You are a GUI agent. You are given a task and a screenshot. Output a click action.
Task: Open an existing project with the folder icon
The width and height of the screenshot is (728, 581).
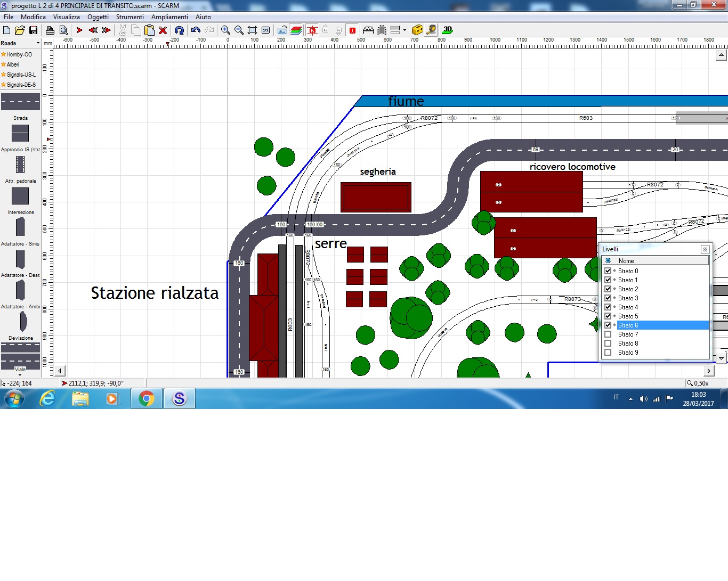click(20, 30)
